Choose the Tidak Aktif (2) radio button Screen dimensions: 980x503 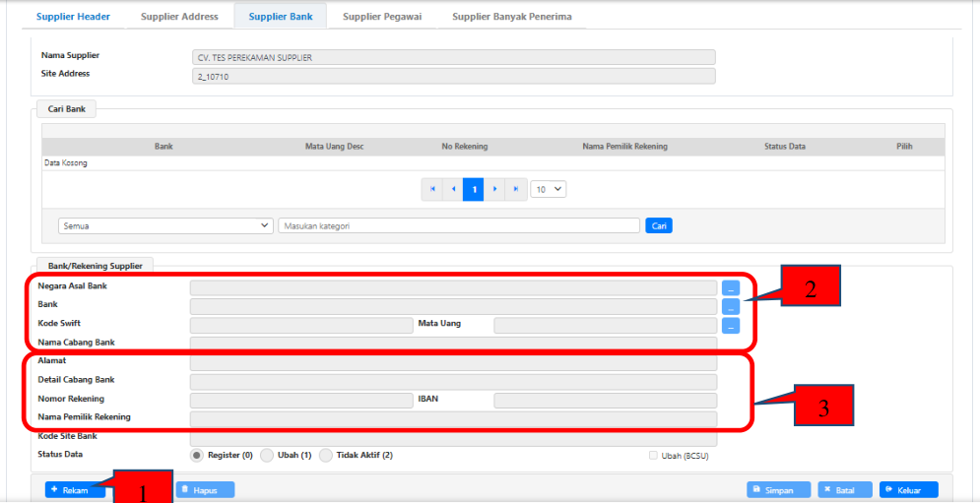(326, 456)
